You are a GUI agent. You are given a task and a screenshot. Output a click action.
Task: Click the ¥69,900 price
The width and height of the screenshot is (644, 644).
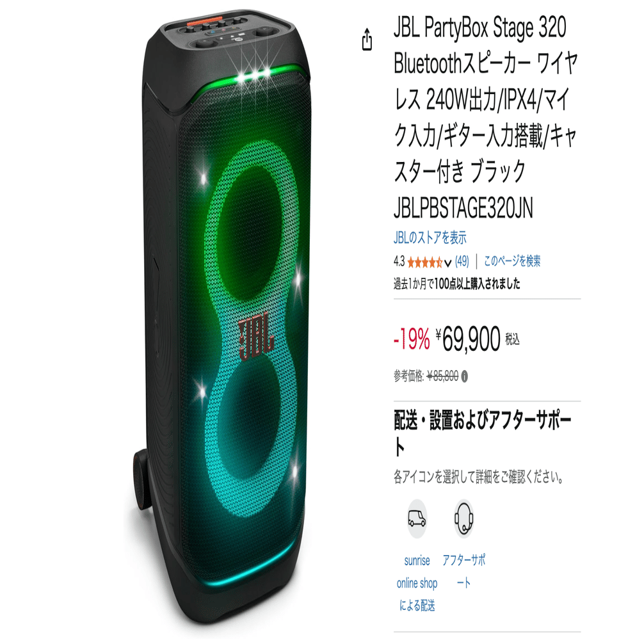(468, 339)
